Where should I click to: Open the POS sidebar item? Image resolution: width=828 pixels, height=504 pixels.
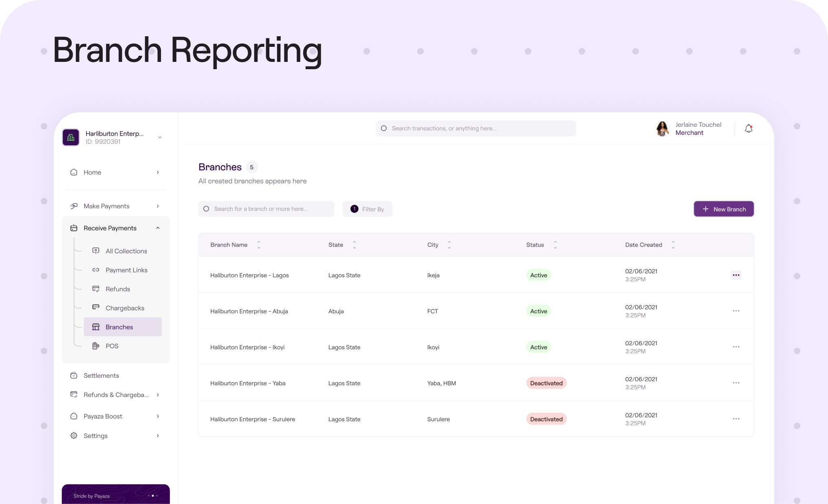[112, 346]
